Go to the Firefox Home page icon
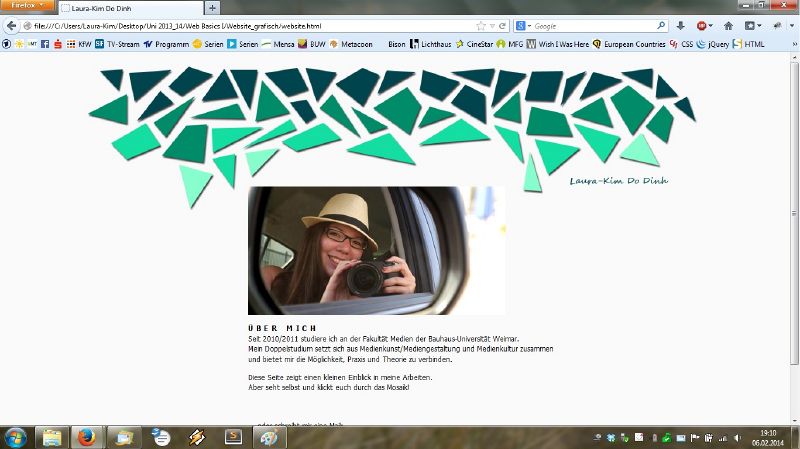Viewport: 800px width, 449px height. point(728,26)
